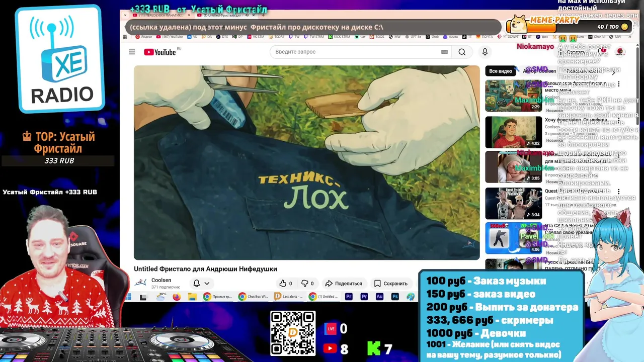Open File Explorer from taskbar
This screenshot has height=362, width=644.
(x=192, y=297)
